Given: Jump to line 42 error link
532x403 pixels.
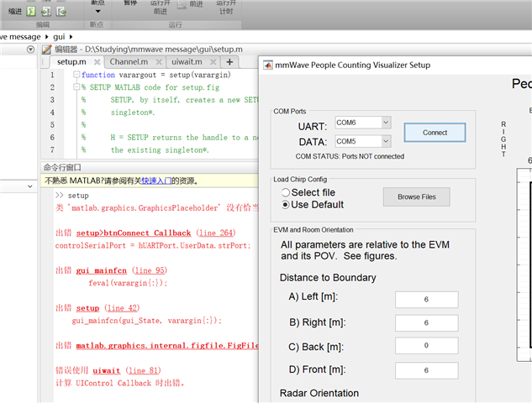Looking at the screenshot, I should tap(122, 308).
